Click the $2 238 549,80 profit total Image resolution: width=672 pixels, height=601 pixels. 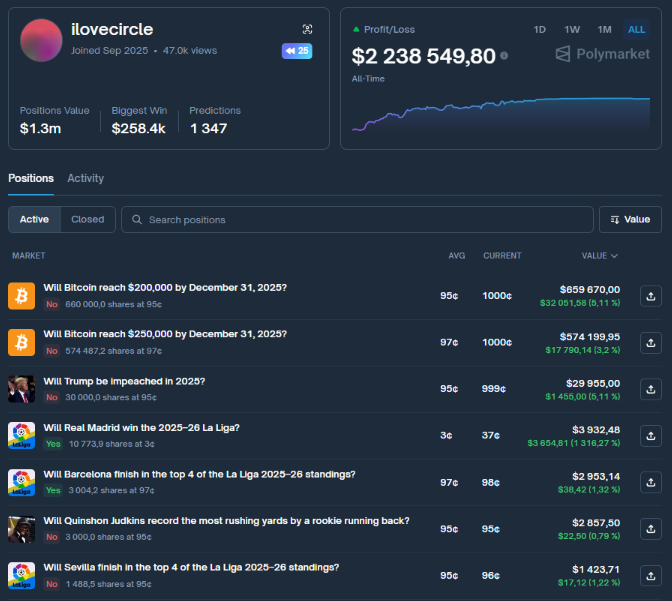point(423,56)
